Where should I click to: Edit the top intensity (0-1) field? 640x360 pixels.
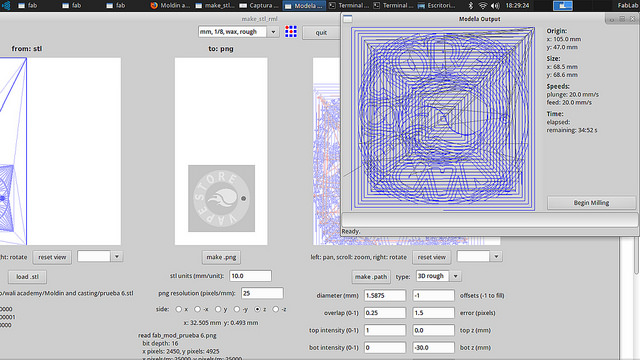[x=385, y=330]
